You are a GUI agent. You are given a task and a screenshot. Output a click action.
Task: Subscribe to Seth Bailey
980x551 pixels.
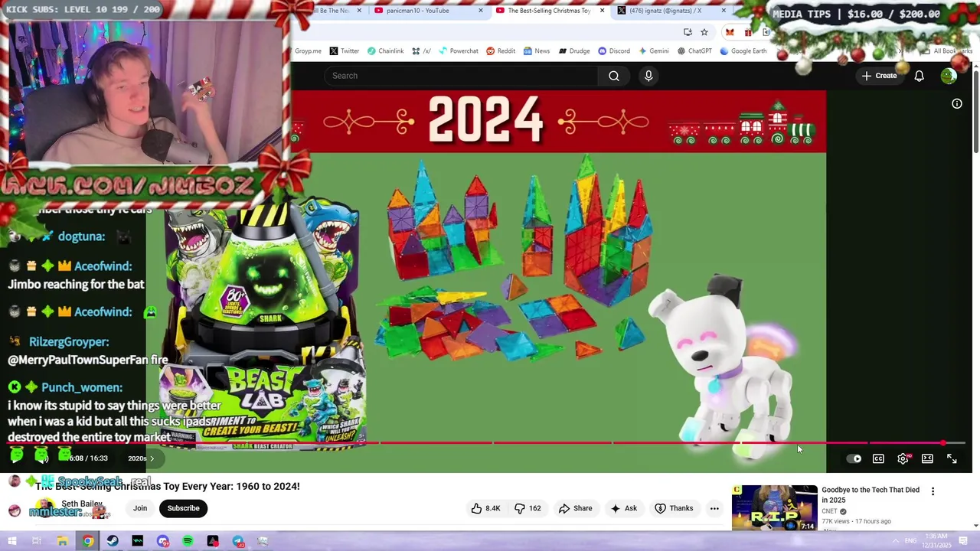184,508
